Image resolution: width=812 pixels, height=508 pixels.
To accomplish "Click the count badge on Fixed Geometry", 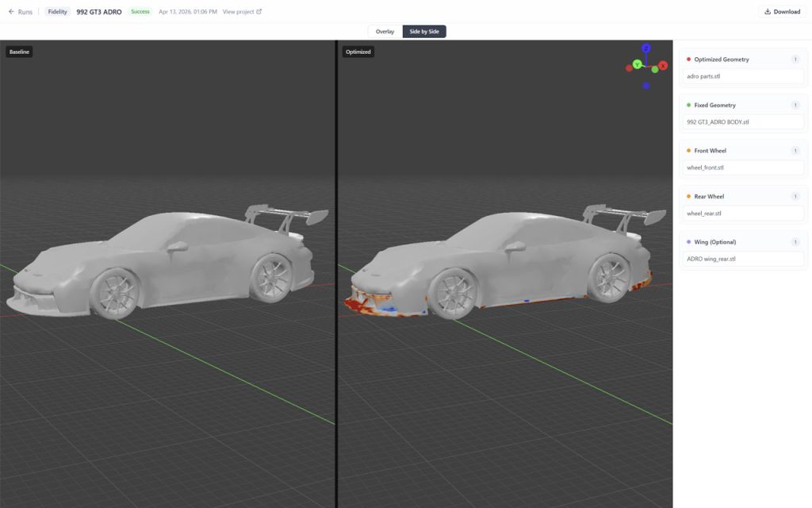I will [795, 105].
